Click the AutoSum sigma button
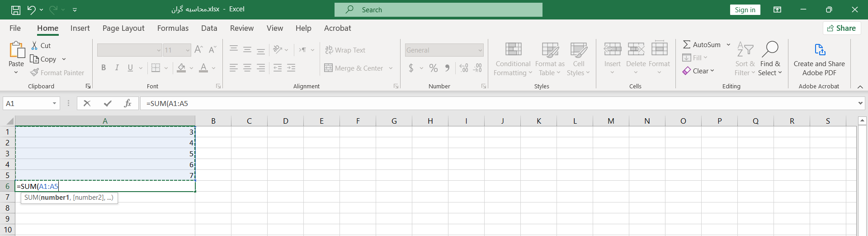Viewport: 868px width, 236px height. (x=702, y=44)
